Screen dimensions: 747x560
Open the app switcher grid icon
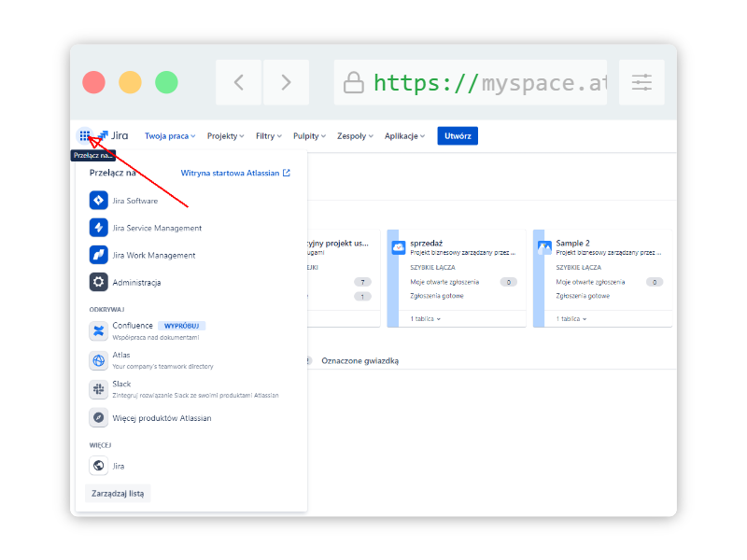(x=84, y=135)
